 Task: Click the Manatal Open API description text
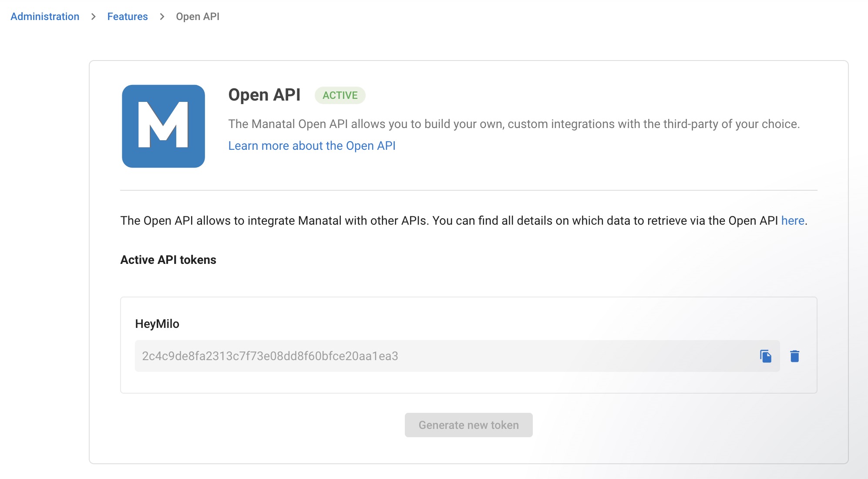[x=514, y=124]
